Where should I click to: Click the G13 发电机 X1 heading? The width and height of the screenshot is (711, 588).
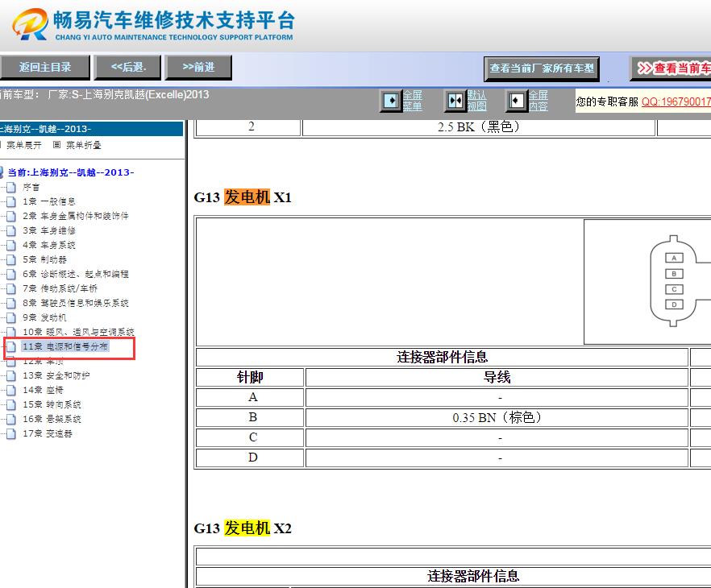(243, 197)
